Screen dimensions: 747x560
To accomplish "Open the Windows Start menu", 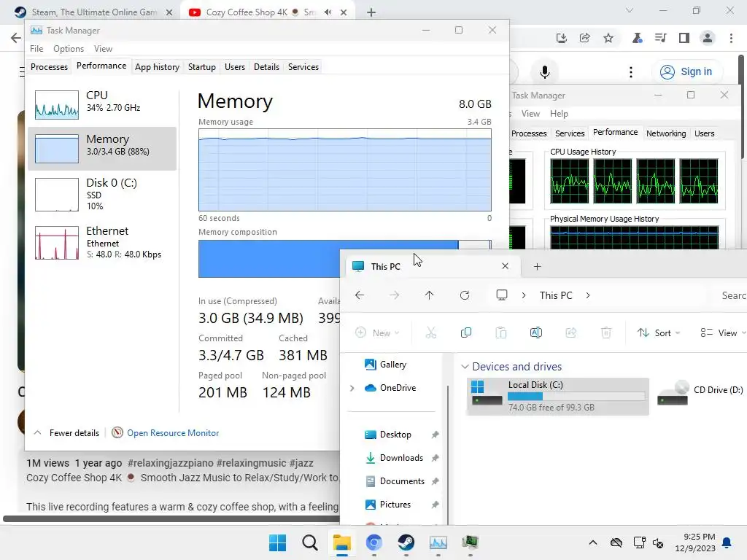I will (x=278, y=542).
